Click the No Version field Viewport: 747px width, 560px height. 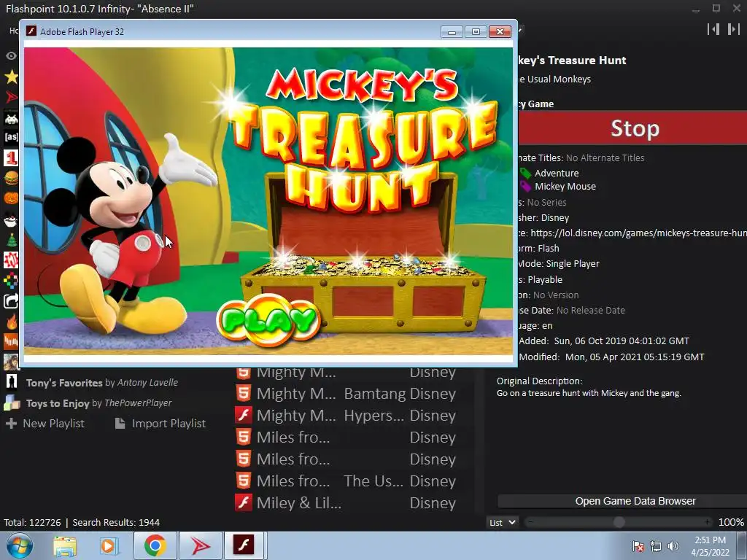pyautogui.click(x=556, y=295)
